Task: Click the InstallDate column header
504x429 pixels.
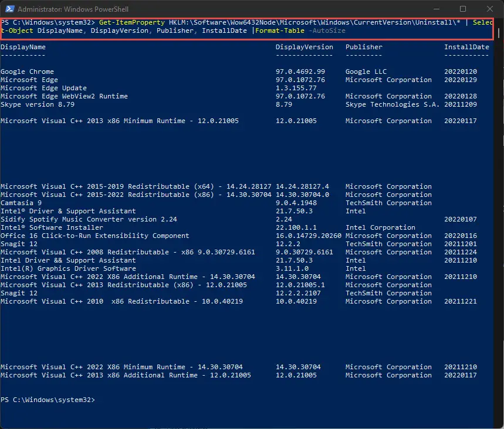Action: pyautogui.click(x=466, y=47)
